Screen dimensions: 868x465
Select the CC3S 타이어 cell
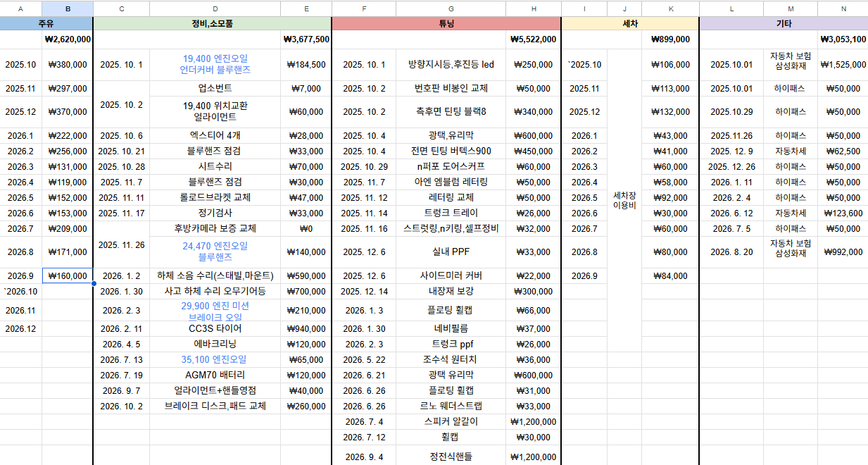coord(215,328)
